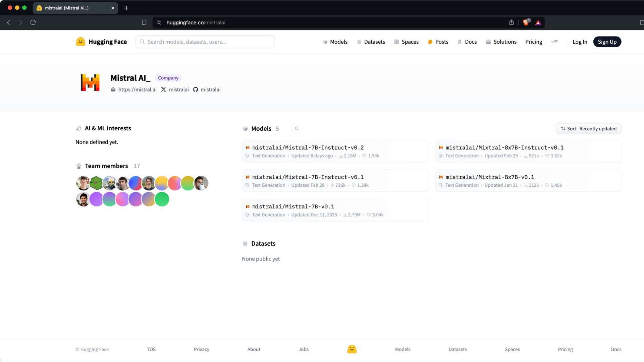
Task: Open the models search magnifier icon
Action: click(297, 129)
